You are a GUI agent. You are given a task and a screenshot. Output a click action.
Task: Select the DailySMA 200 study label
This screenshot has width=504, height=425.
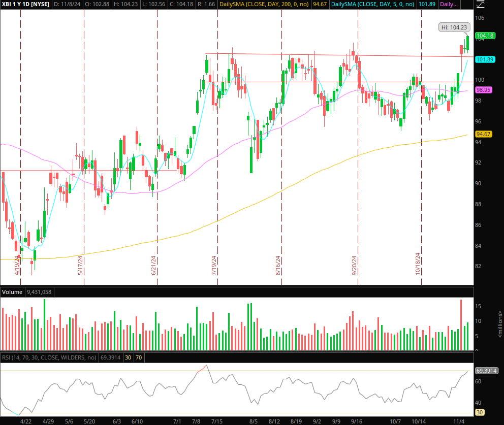point(264,4)
